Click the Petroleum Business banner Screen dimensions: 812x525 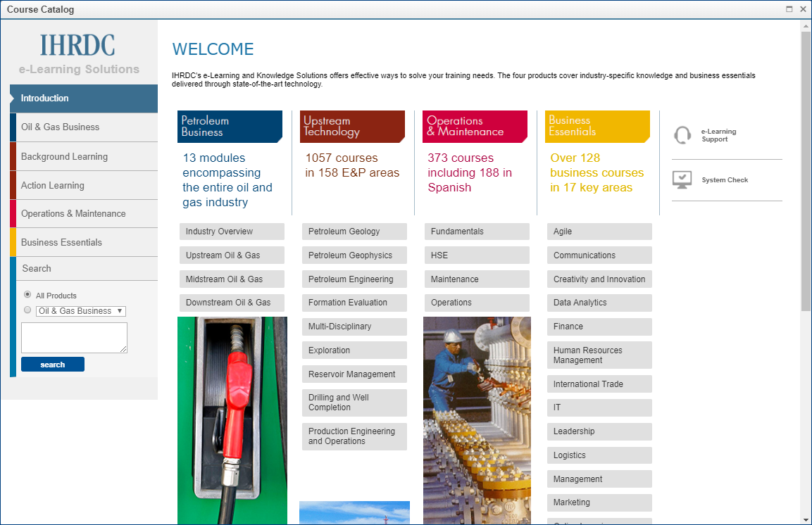pos(230,126)
